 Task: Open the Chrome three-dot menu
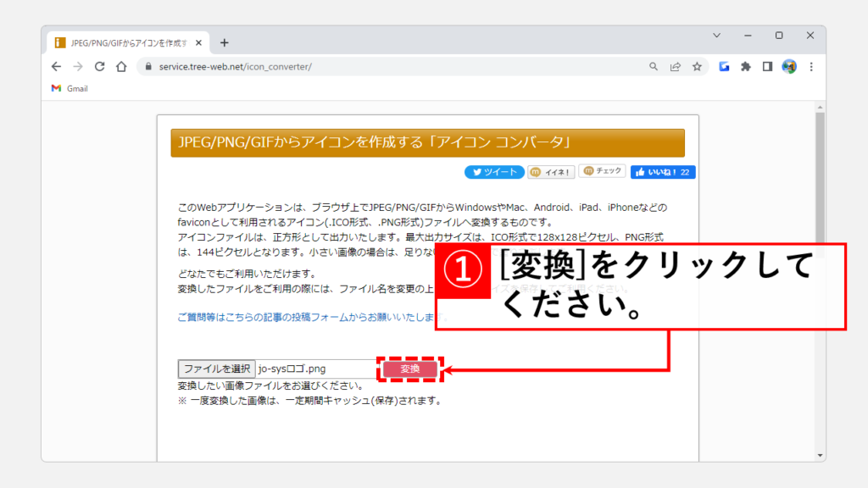click(x=811, y=66)
